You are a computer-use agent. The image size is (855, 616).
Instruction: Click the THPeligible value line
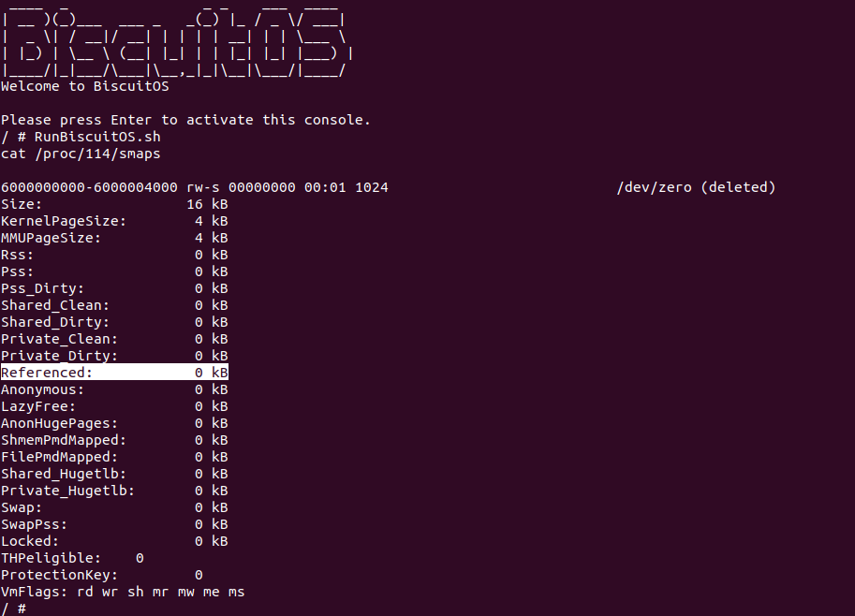[x=72, y=558]
